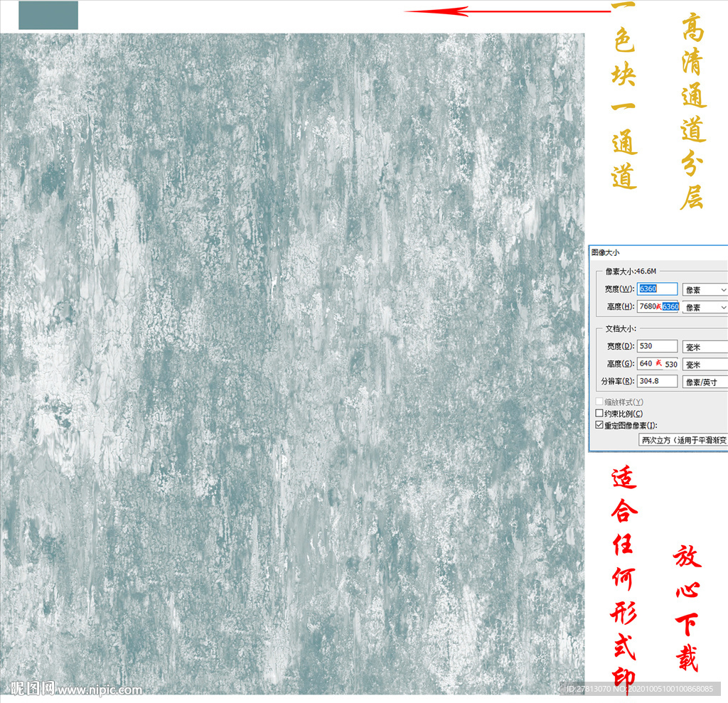Viewport: 728px width, 703px height.
Task: Click the pixel height field 高度(H)
Action: click(658, 306)
